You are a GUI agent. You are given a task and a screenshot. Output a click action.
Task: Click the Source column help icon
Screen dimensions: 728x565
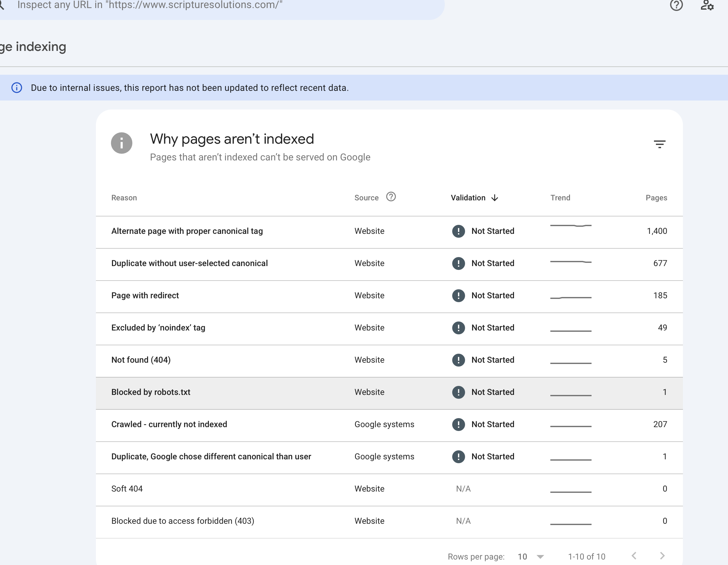tap(391, 197)
